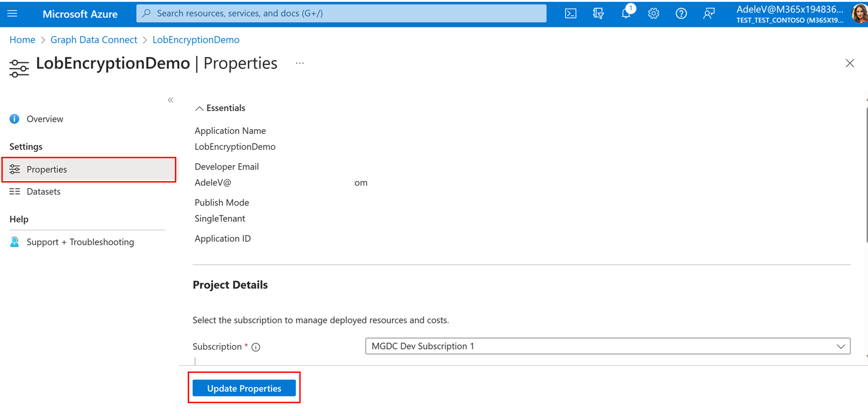Click the AdeleV@ developer email value

pos(213,183)
